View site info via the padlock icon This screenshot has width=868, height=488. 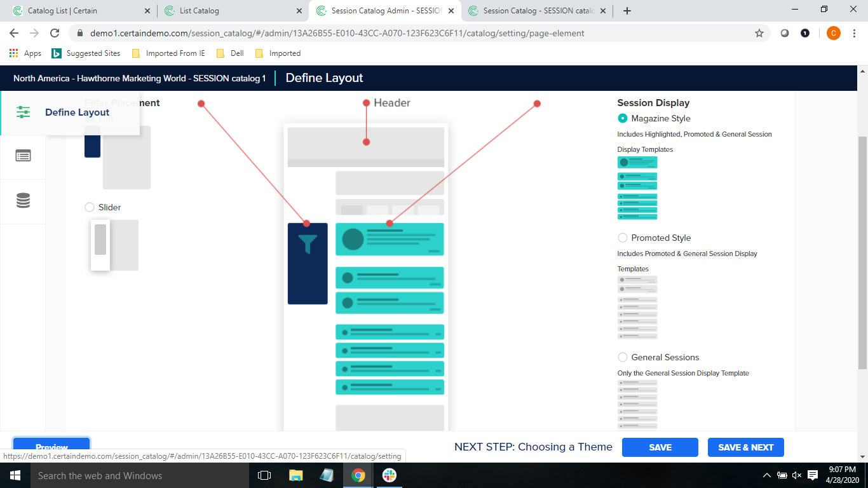(x=80, y=33)
